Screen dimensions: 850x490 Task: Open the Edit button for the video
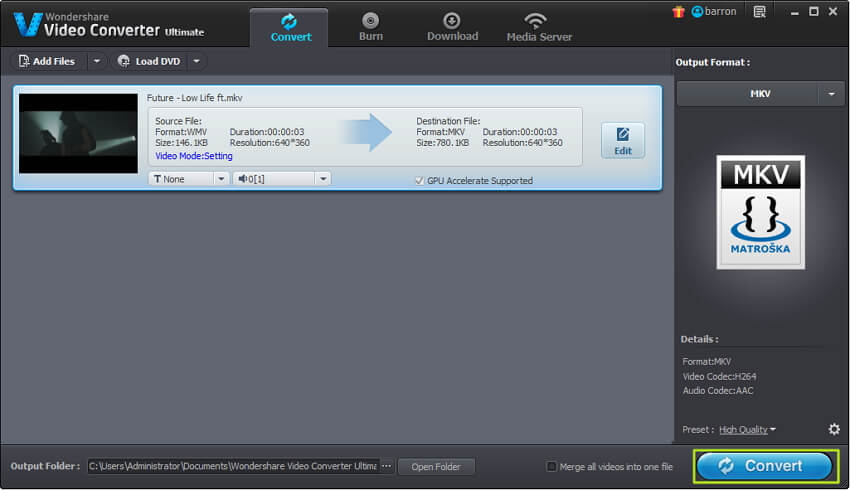(x=622, y=140)
